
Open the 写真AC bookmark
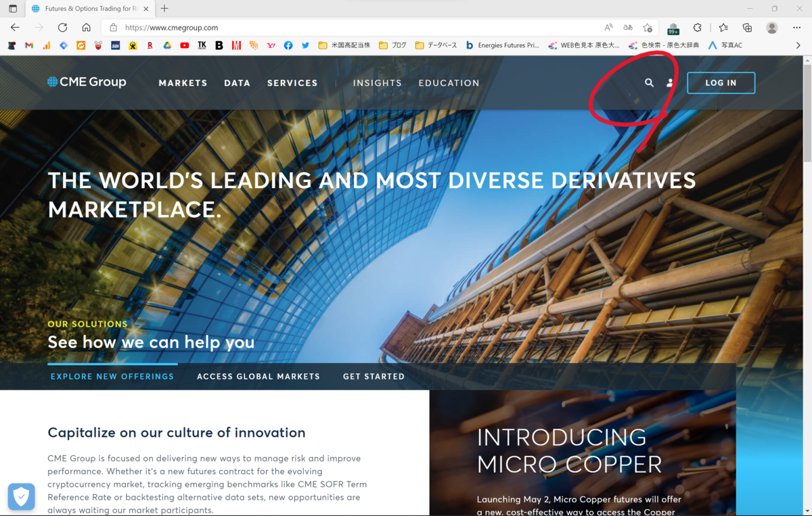point(725,45)
